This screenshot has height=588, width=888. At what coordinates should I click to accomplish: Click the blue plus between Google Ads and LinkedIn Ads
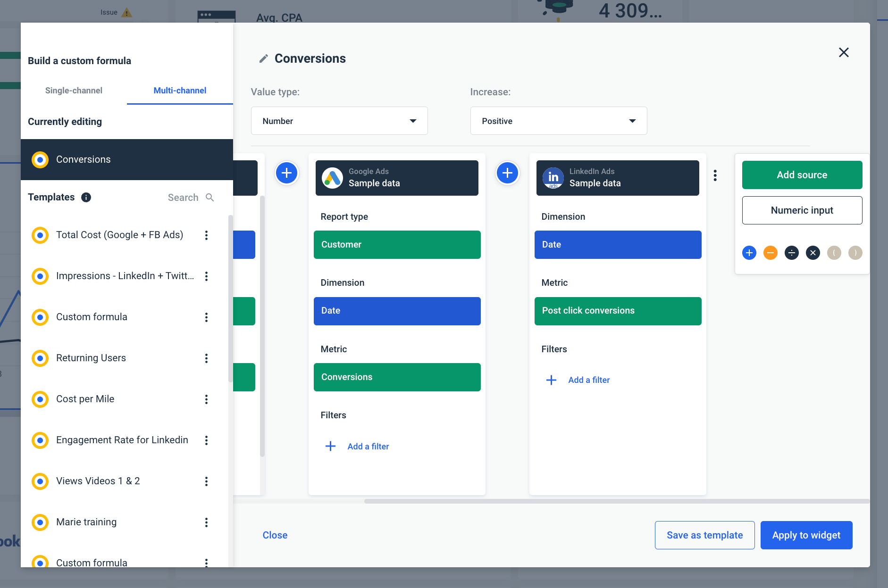coord(507,173)
